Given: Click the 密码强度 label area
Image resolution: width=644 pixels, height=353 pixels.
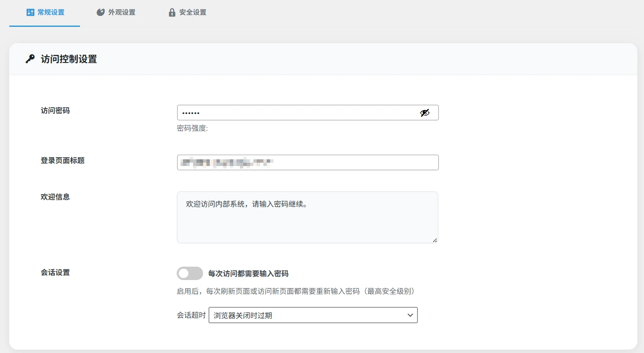Looking at the screenshot, I should (x=192, y=128).
